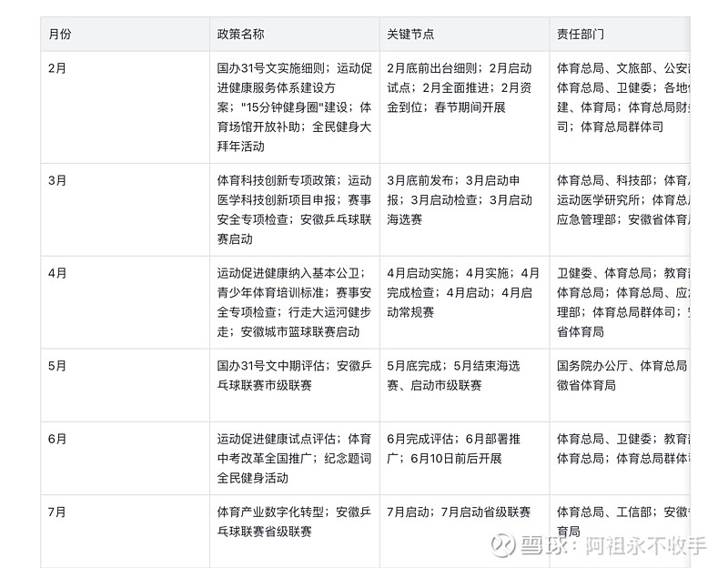
Task: Select the 5月 month cell
Action: point(125,385)
